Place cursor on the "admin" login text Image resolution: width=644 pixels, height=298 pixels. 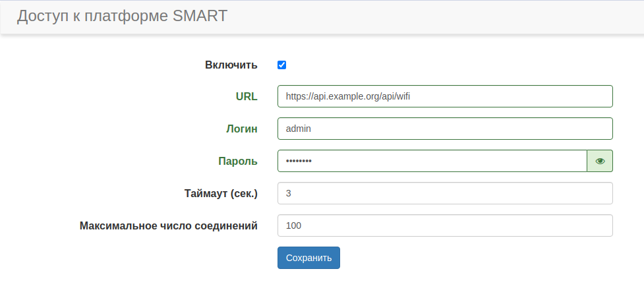298,129
